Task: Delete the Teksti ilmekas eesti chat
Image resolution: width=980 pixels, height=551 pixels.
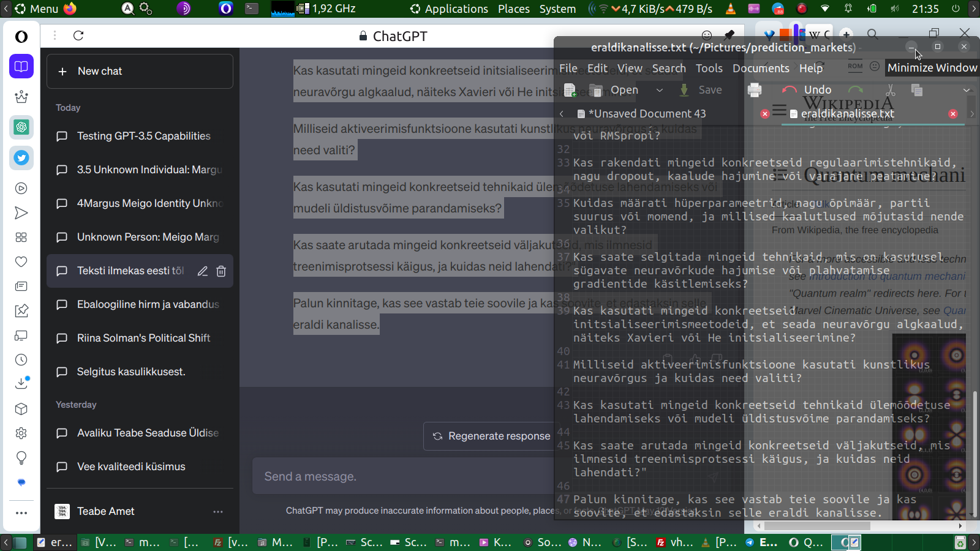Action: [221, 271]
